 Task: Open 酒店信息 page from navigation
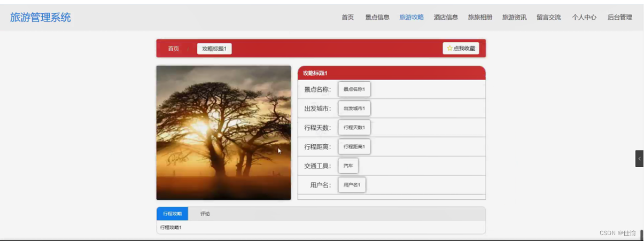[446, 17]
